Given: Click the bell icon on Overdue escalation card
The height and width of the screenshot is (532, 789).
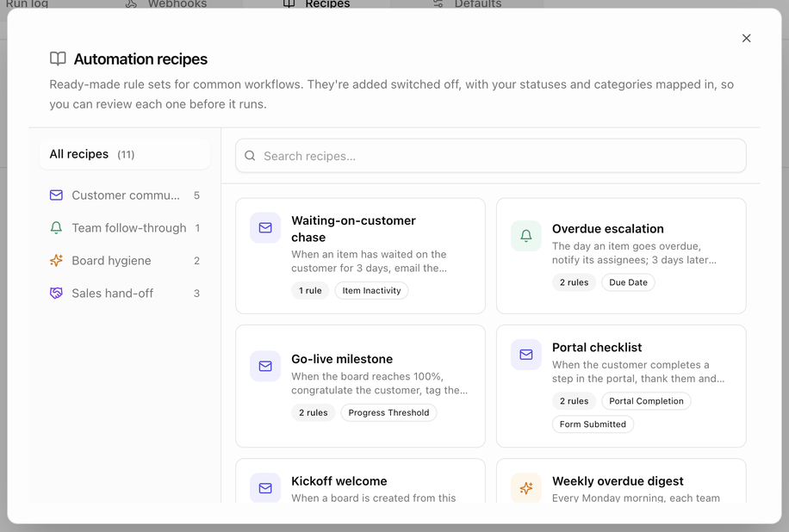Looking at the screenshot, I should [525, 236].
